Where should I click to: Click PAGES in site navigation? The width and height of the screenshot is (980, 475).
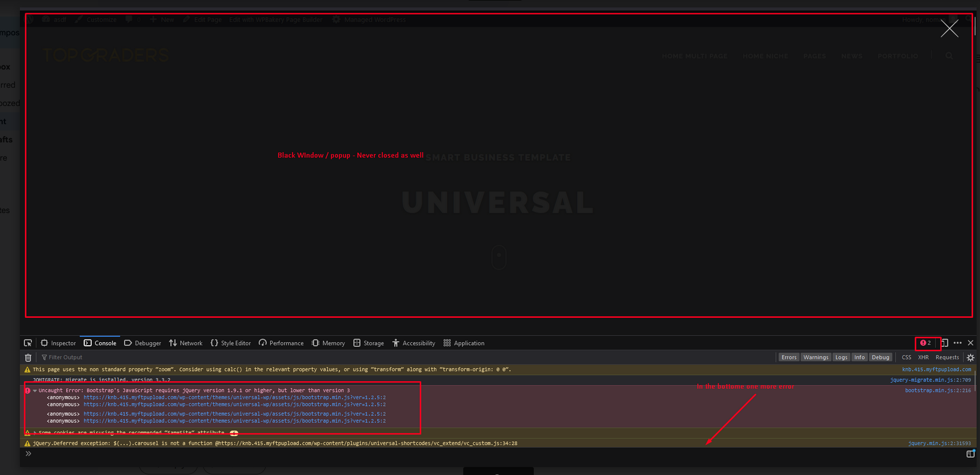click(x=814, y=56)
